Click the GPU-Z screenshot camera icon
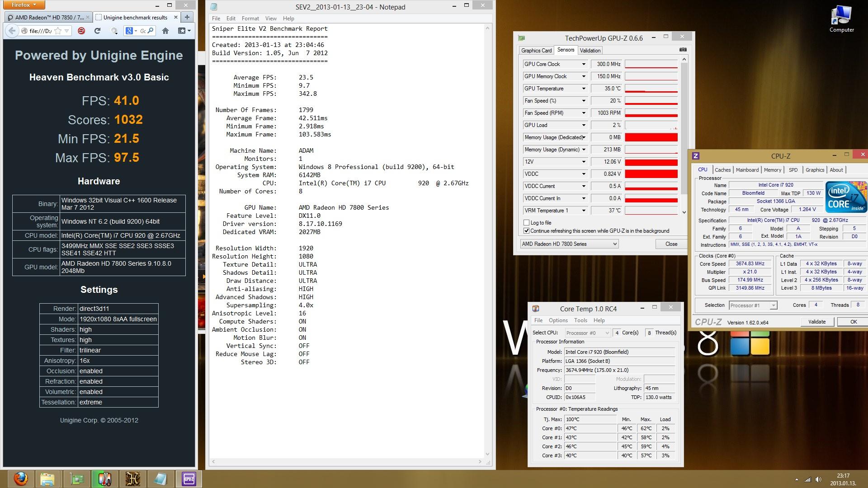Viewport: 868px width, 488px height. coord(683,50)
